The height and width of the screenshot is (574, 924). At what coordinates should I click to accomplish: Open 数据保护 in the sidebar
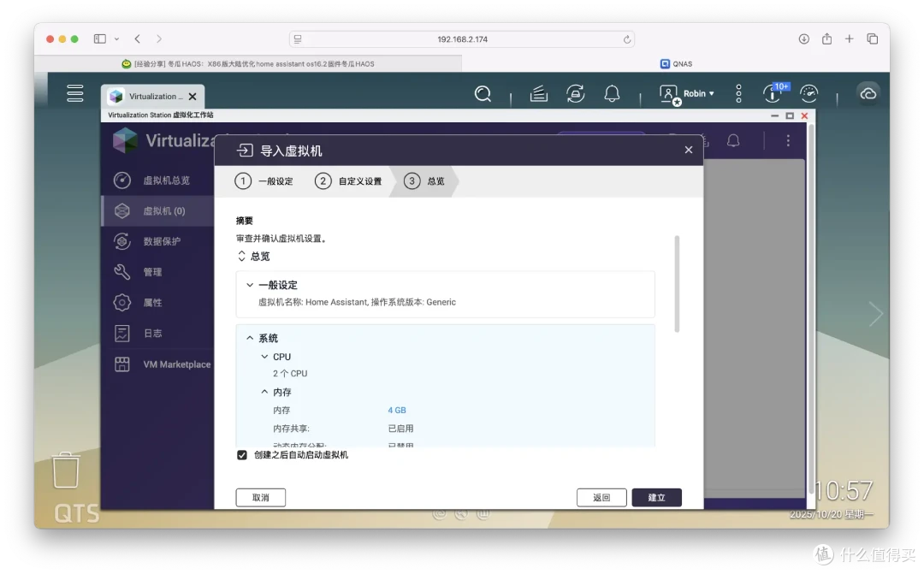point(158,241)
